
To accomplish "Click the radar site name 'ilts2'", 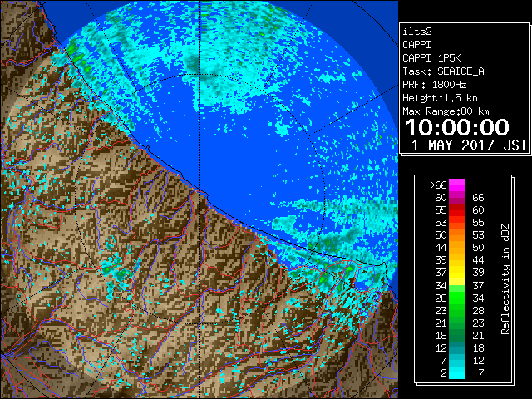I will point(417,32).
